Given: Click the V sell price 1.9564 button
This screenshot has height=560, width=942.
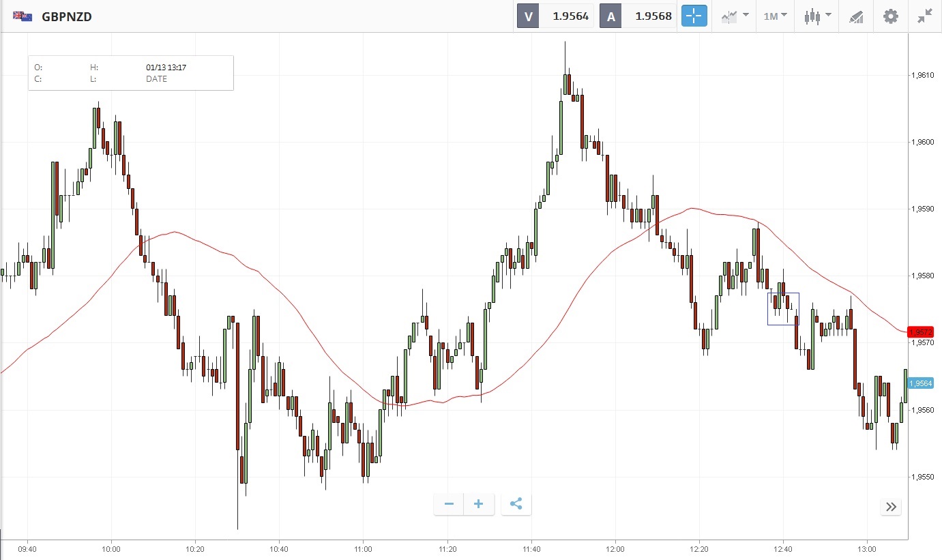Looking at the screenshot, I should coord(555,16).
